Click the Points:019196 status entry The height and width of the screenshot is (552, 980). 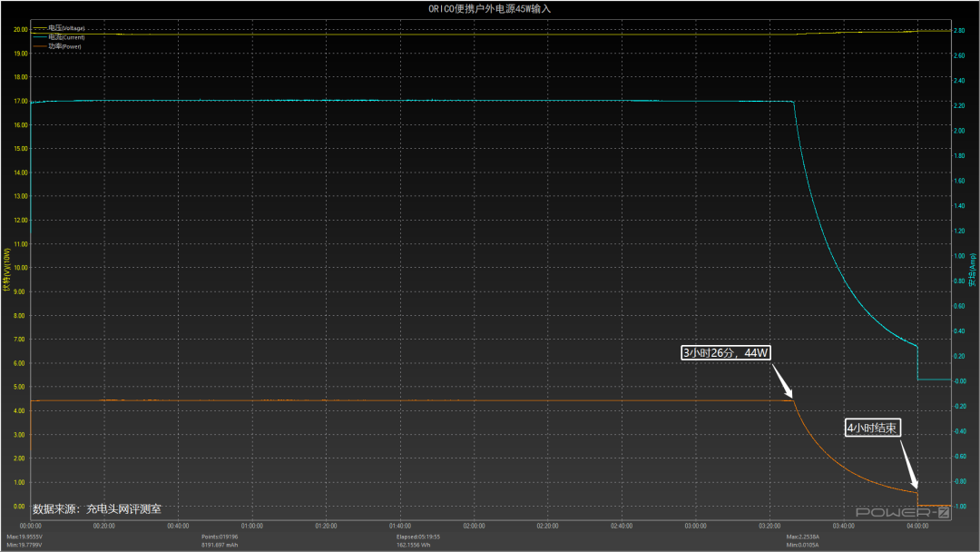point(220,537)
